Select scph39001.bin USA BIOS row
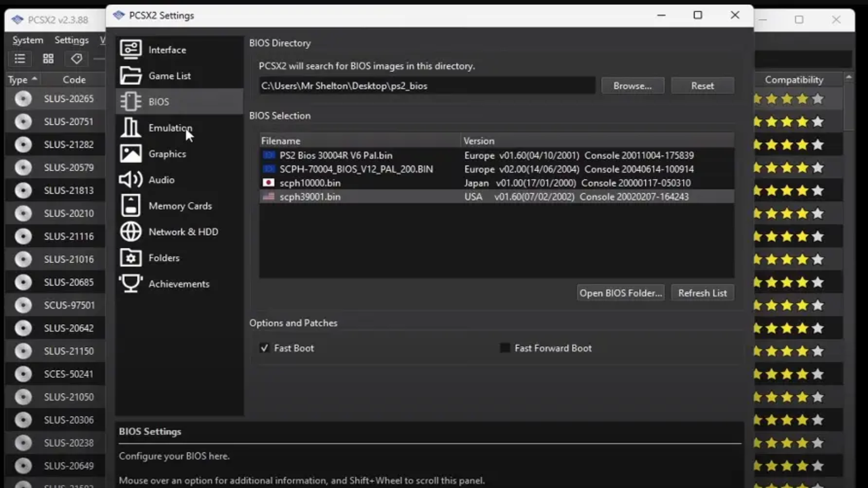This screenshot has height=488, width=868. point(496,197)
